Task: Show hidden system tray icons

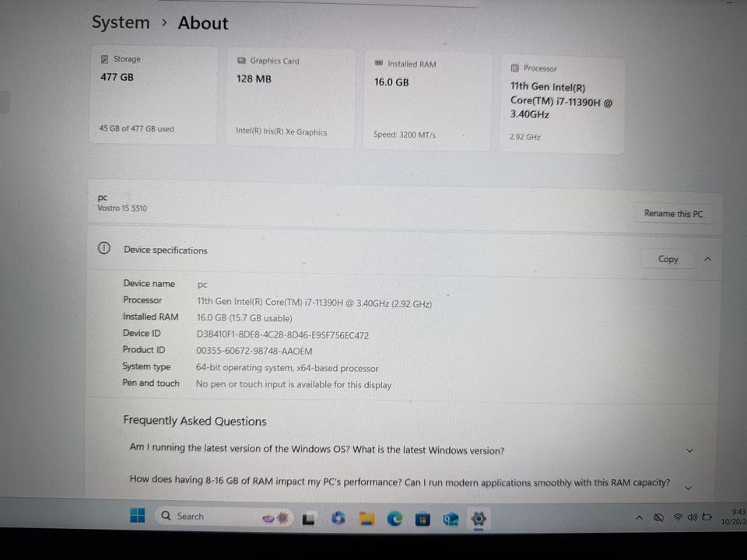Action: coord(639,518)
